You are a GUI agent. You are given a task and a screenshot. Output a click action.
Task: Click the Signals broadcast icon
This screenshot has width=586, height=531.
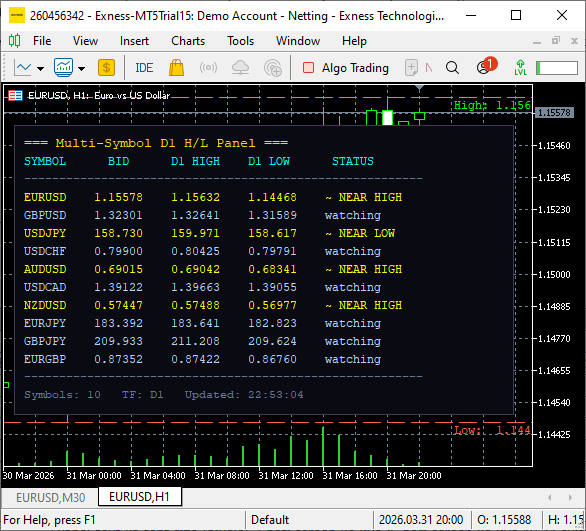[x=208, y=68]
